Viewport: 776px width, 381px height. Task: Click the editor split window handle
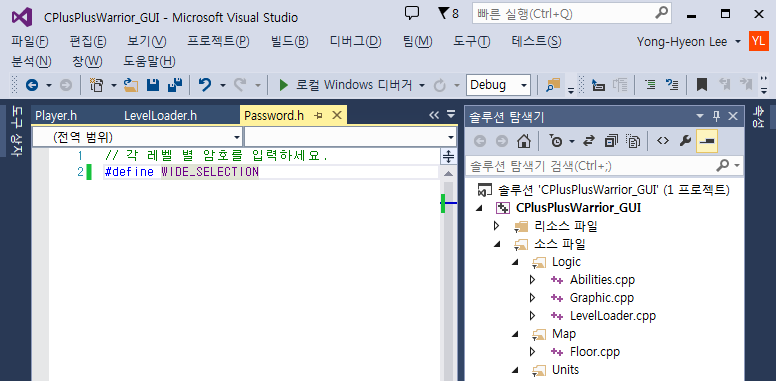pos(448,156)
